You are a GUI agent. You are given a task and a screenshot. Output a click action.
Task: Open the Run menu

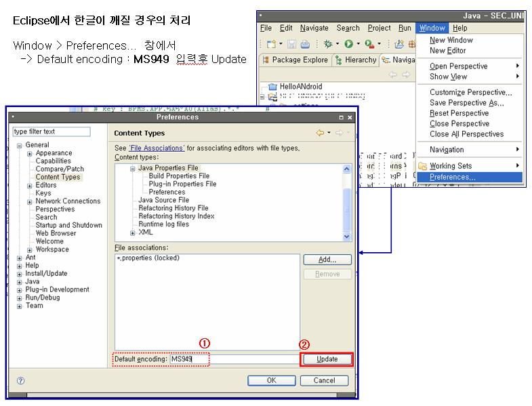(x=405, y=28)
